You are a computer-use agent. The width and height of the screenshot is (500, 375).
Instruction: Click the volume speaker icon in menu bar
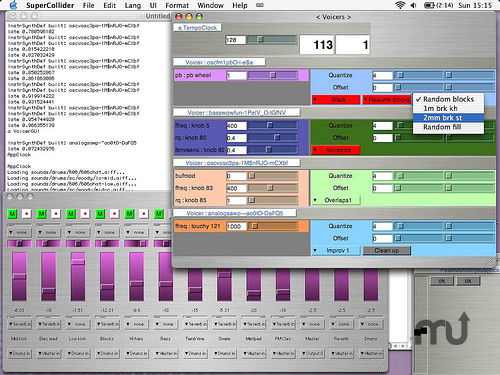point(414,5)
